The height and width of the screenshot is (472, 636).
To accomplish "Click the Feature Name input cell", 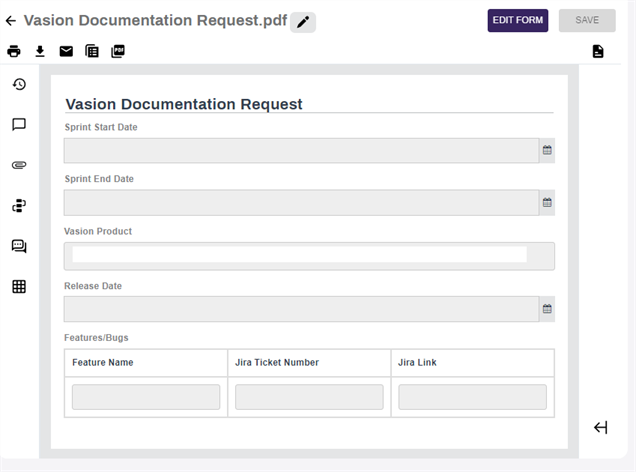I will point(146,397).
